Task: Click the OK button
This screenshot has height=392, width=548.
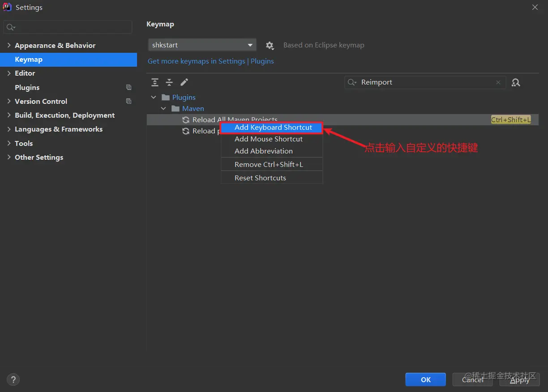Action: (425, 379)
